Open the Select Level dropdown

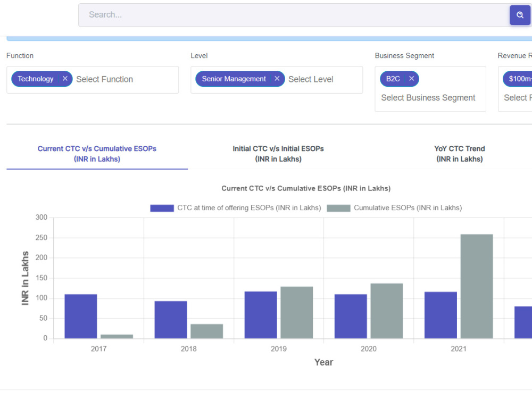pos(311,79)
